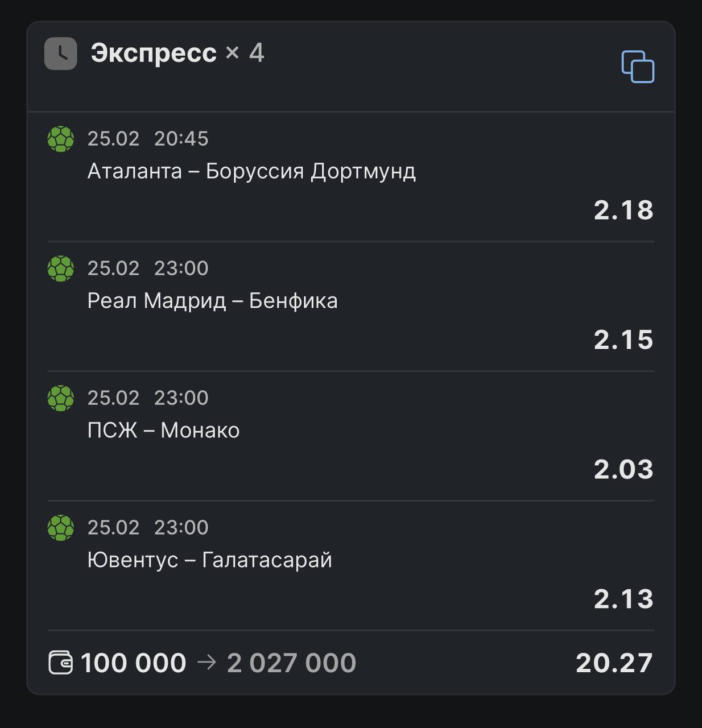Click the Экспресс × 4 title

[177, 53]
